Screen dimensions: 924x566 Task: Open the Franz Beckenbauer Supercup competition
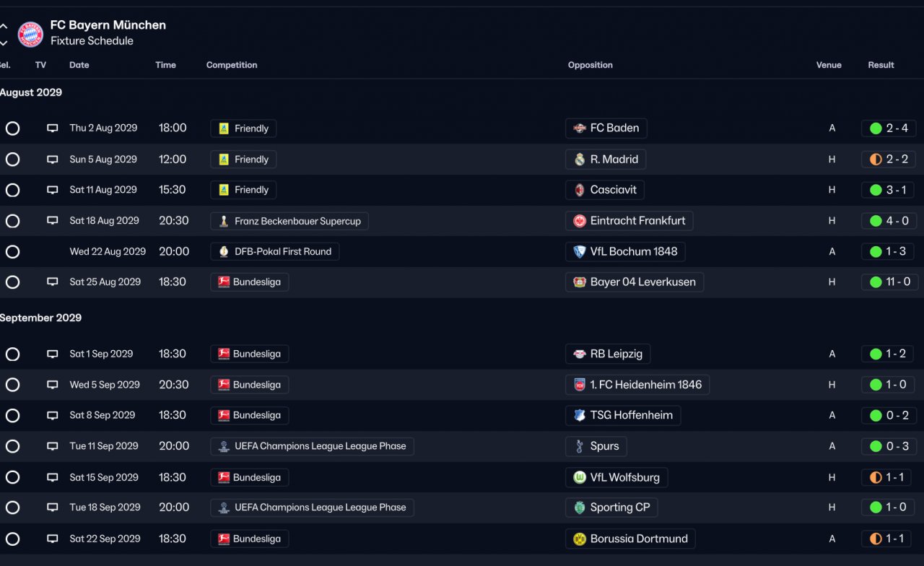pos(289,221)
